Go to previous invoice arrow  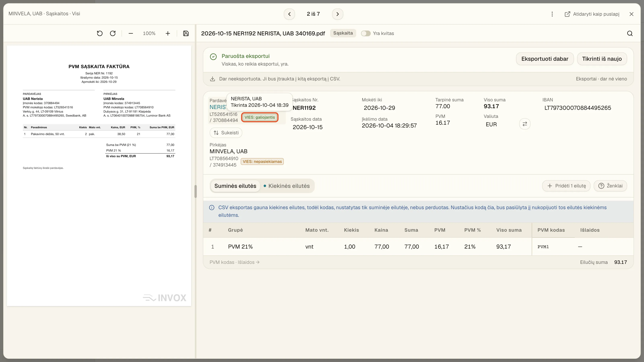(289, 14)
